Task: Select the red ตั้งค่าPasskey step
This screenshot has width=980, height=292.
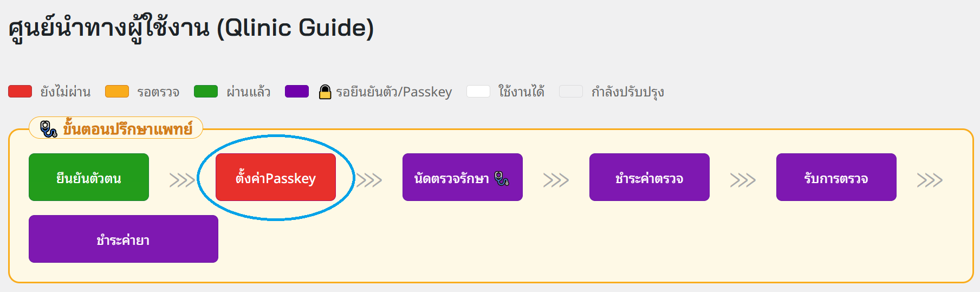Action: [x=276, y=177]
